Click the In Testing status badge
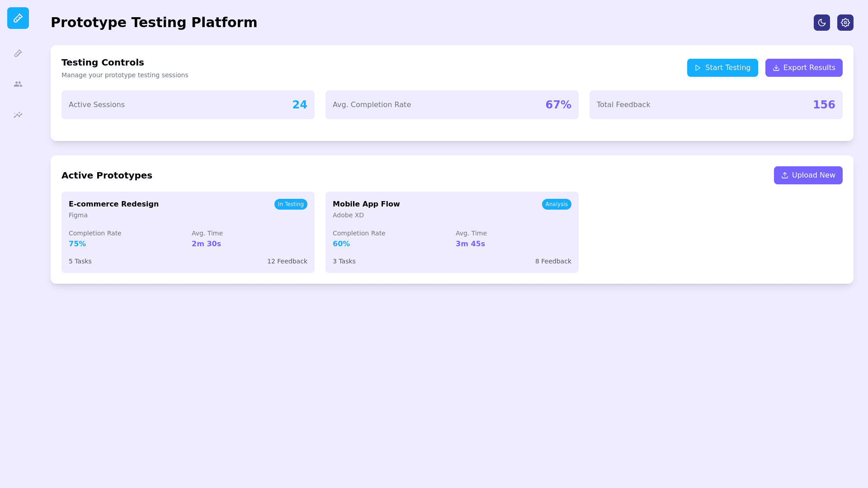Image resolution: width=868 pixels, height=488 pixels. 291,204
